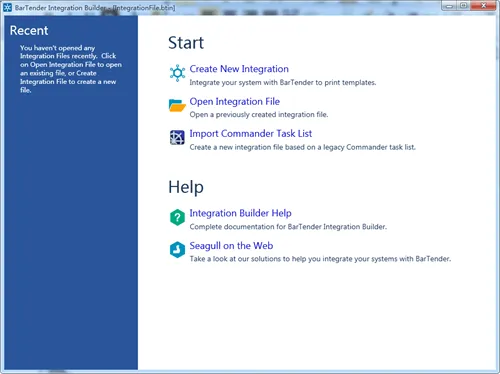Click the Recent panel heading
Viewport: 500px width, 374px height.
29,31
